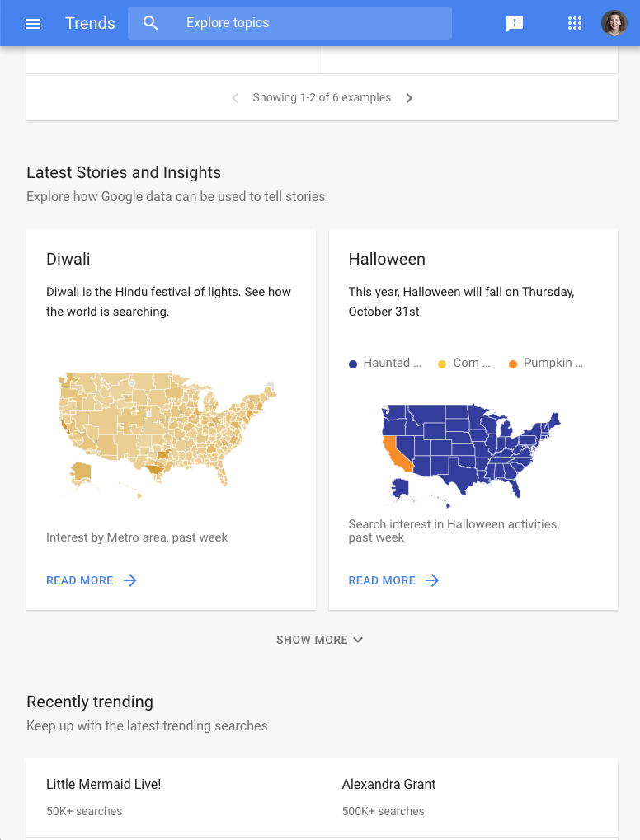Open the user account avatar
Image resolution: width=640 pixels, height=840 pixels.
pos(614,23)
